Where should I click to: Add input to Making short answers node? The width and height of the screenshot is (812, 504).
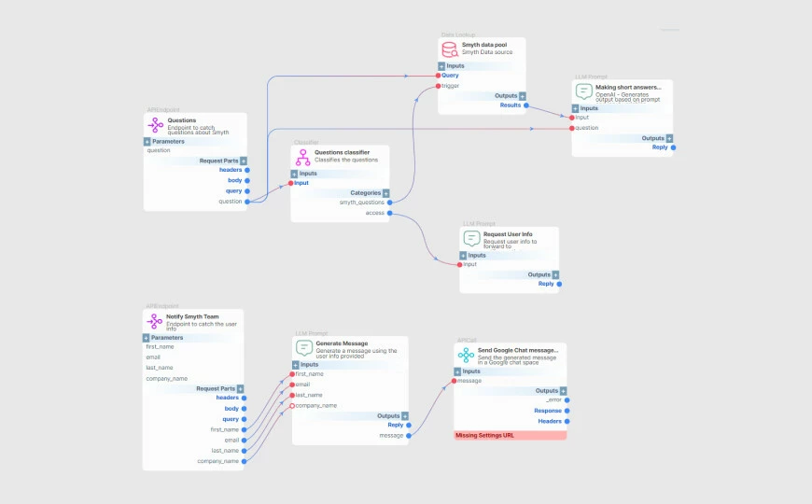click(575, 109)
